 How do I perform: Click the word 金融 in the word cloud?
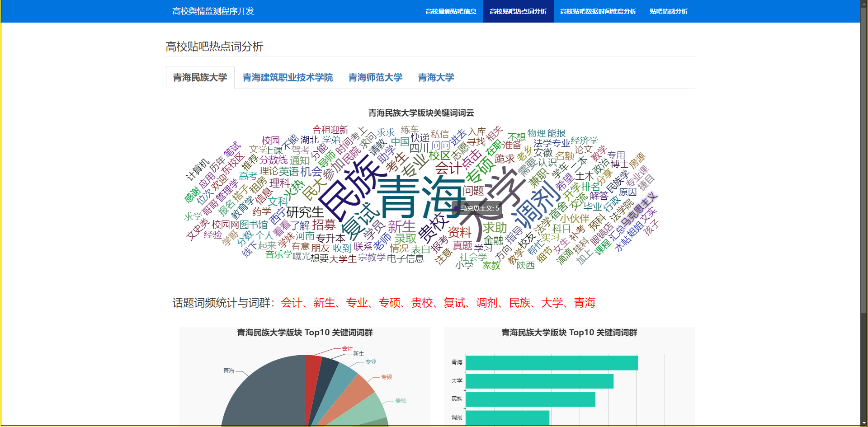point(493,240)
